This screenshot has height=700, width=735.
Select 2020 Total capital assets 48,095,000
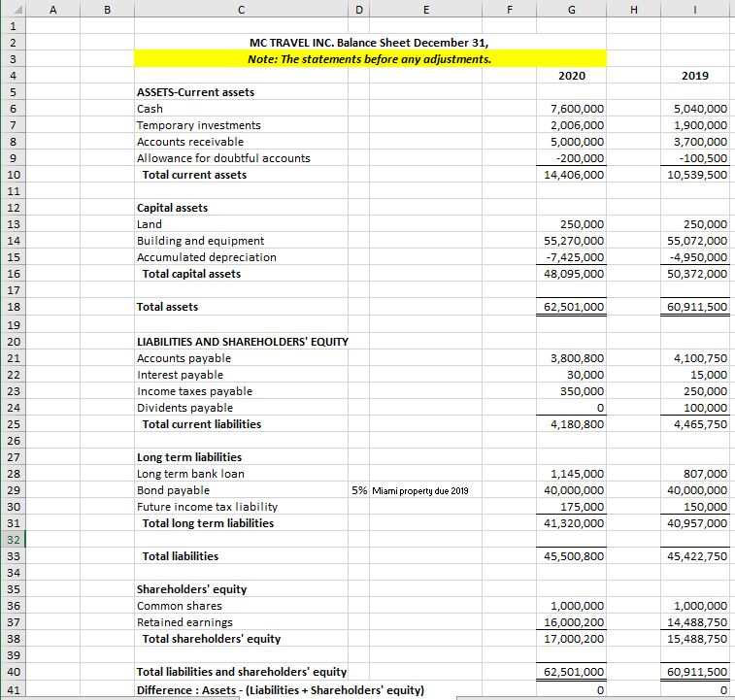(572, 274)
